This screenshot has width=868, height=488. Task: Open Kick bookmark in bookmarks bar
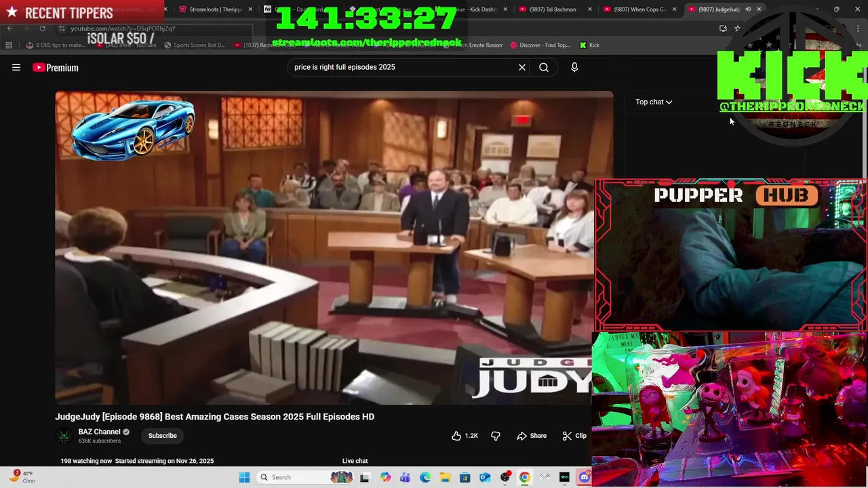click(589, 45)
